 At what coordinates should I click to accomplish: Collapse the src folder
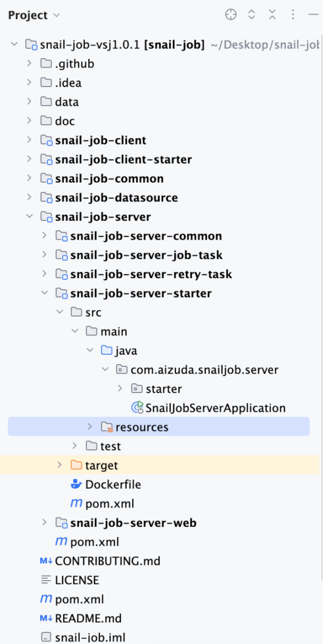point(60,312)
